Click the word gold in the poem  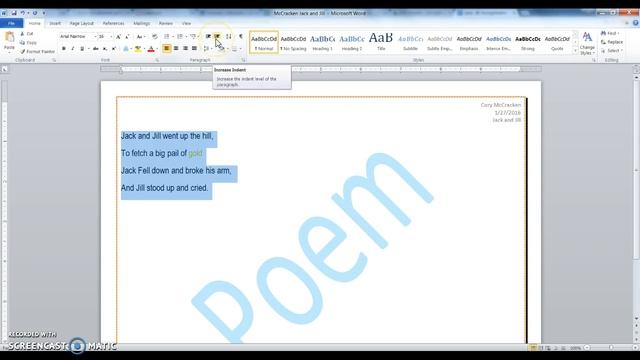(x=195, y=153)
